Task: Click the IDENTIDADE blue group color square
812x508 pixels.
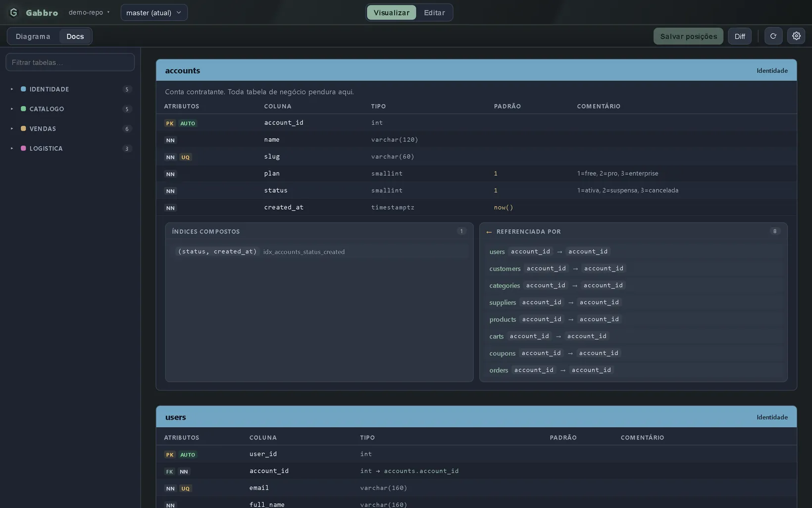Action: (x=23, y=89)
